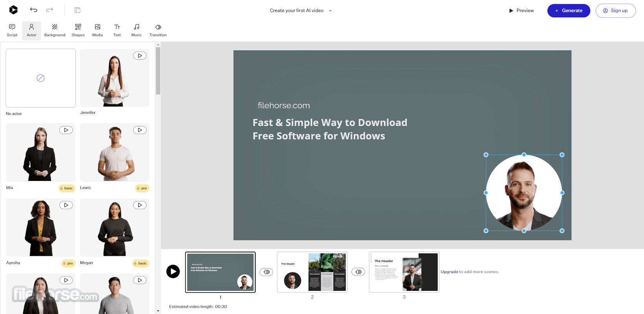Select the Mia actor thumbnail
The image size is (644, 314).
coord(41,152)
